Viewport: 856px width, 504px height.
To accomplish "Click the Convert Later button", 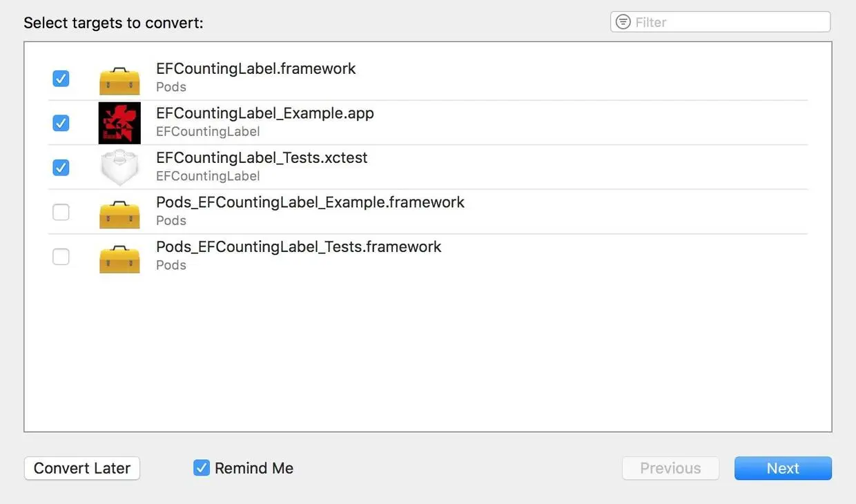I will 82,468.
